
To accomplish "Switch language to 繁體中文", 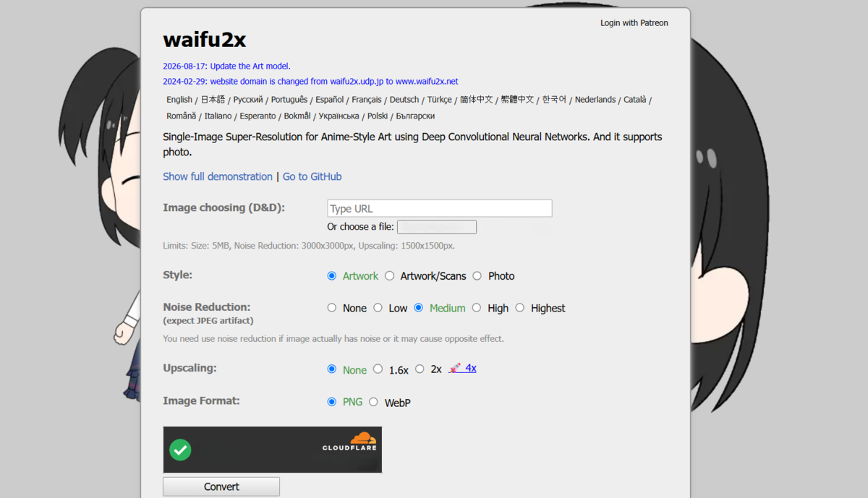I will pos(517,100).
